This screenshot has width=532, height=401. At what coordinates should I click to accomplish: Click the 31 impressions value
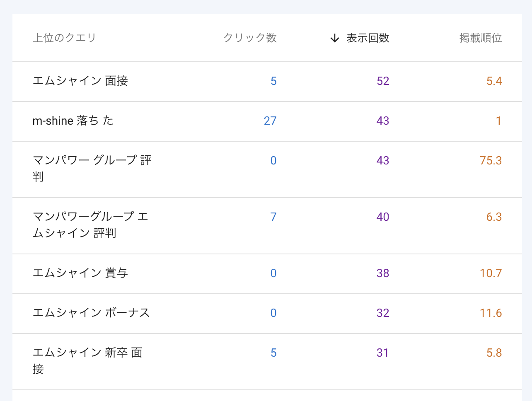383,353
